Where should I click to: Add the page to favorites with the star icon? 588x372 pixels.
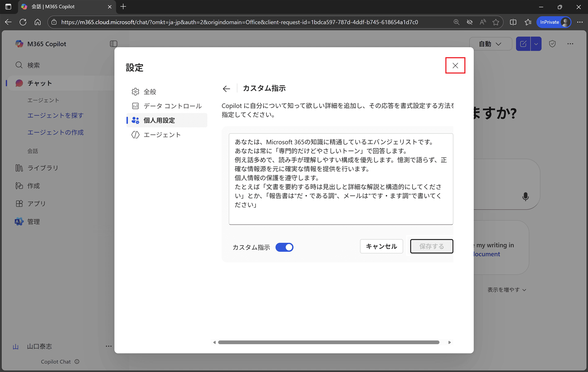[x=496, y=22]
